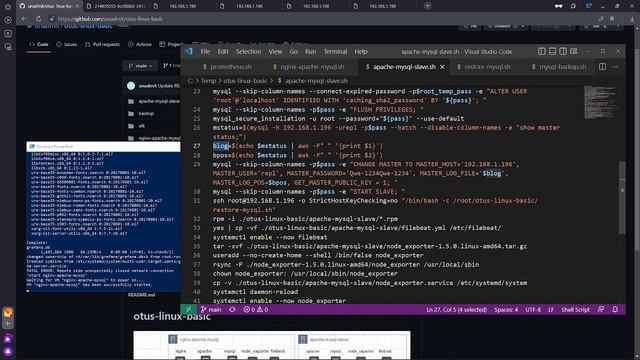Toggle primary side bar layout icon
640x360 pixels.
tap(542, 51)
